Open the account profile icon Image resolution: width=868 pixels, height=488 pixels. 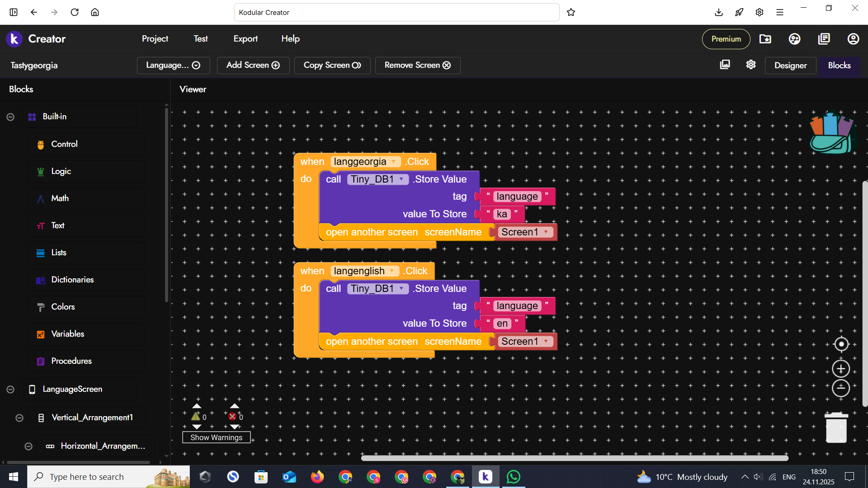853,39
